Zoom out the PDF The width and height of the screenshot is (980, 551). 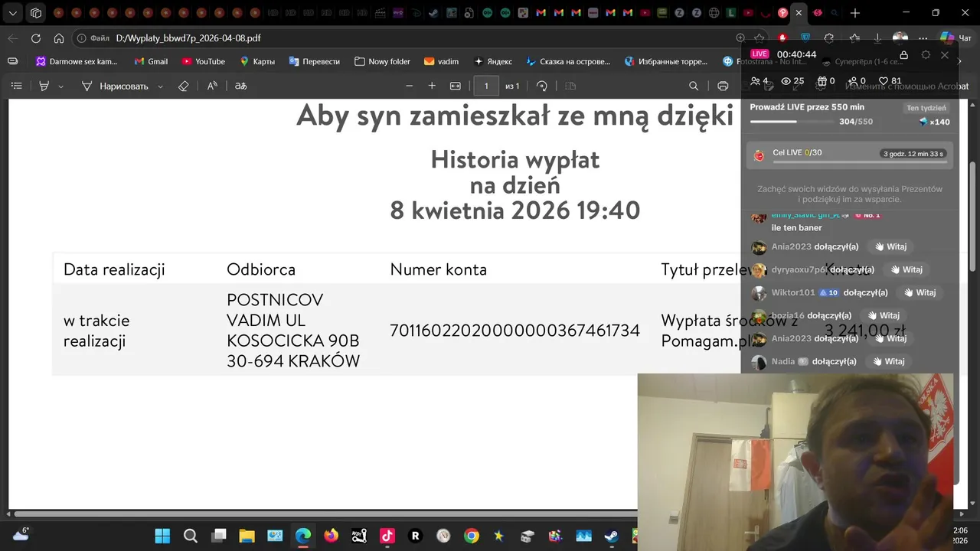(410, 86)
